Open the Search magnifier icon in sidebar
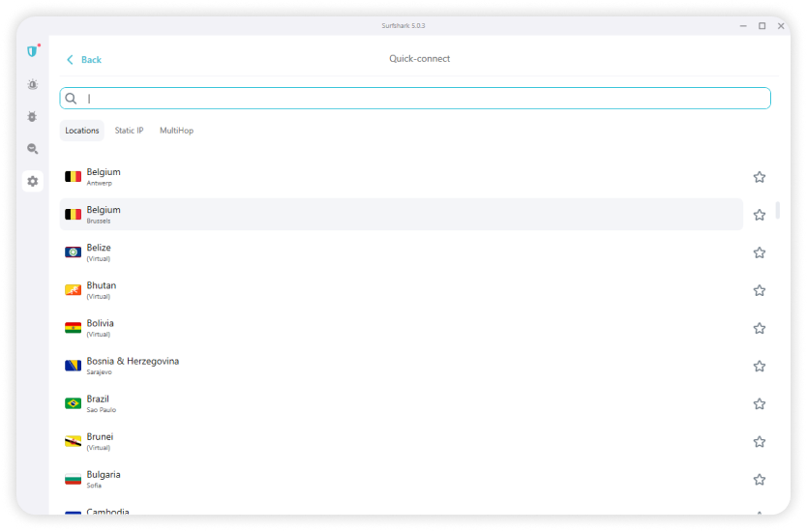The image size is (807, 532). 33,149
